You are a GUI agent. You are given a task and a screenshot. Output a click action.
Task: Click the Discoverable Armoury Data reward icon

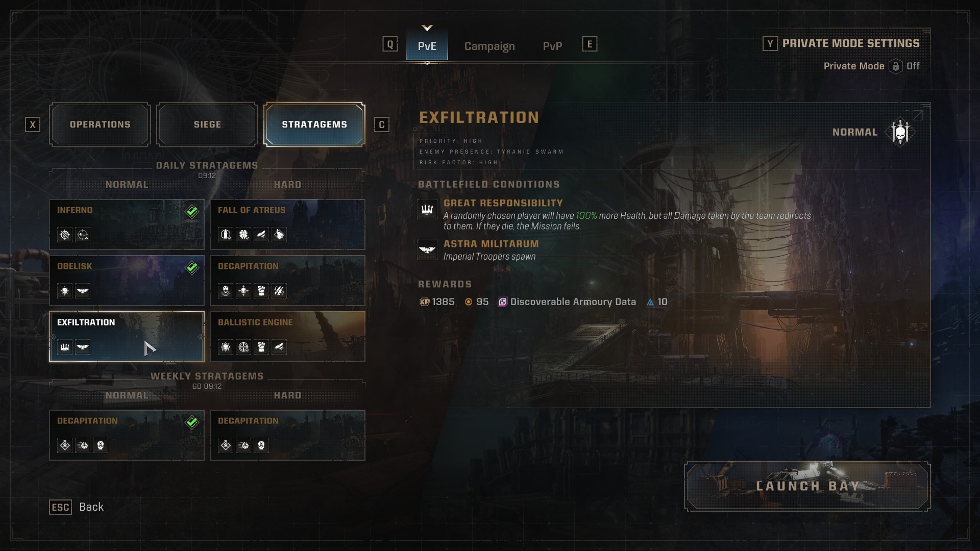point(502,302)
